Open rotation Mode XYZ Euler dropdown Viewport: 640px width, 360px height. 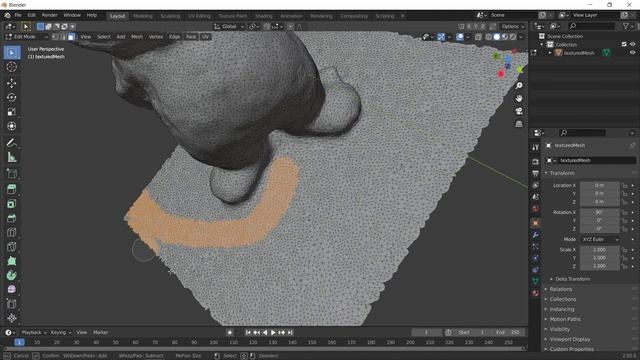600,240
